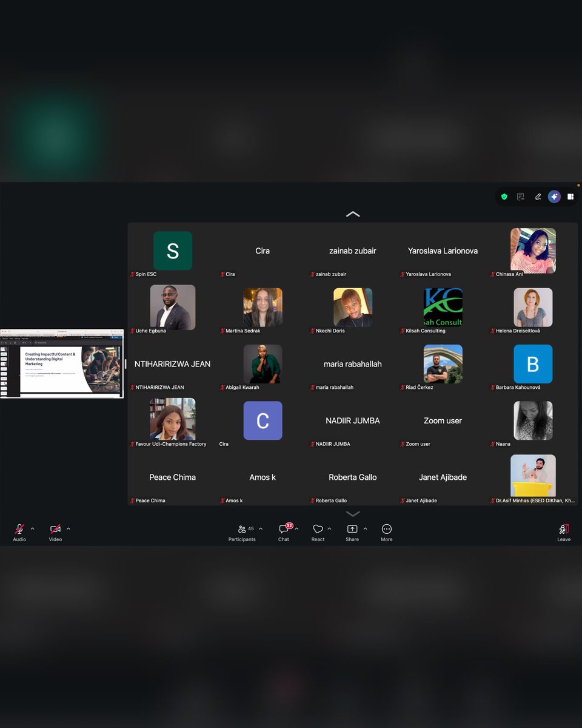582x728 pixels.
Task: Select the shared slide presentation thumbnail
Action: tap(62, 363)
